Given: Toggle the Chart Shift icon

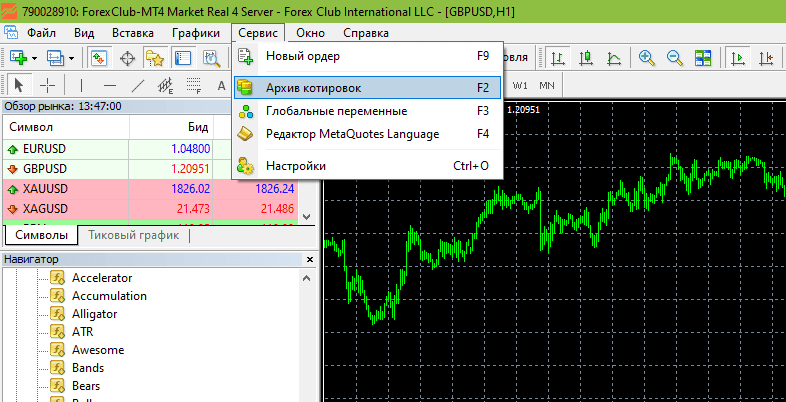Looking at the screenshot, I should click(765, 58).
